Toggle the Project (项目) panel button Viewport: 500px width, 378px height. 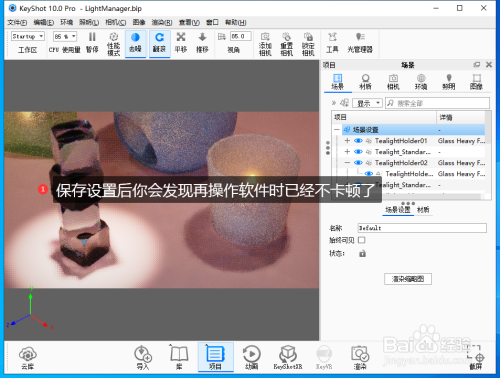[215, 357]
